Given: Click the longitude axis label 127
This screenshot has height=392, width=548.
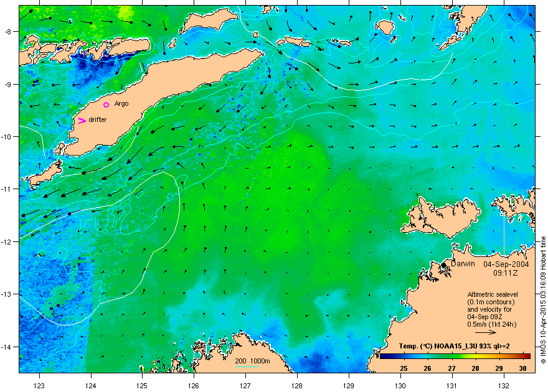Looking at the screenshot, I should [245, 386].
